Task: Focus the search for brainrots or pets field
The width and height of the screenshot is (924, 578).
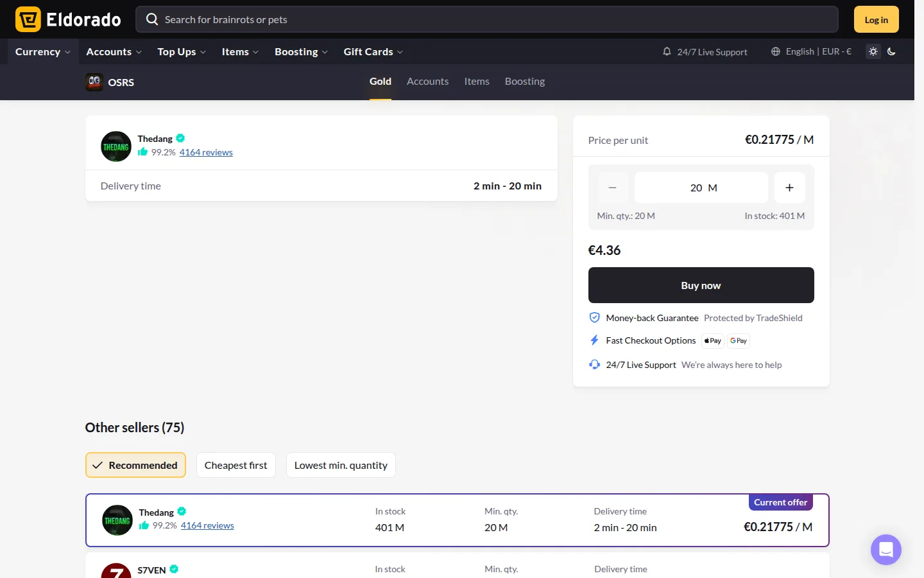Action: click(487, 19)
